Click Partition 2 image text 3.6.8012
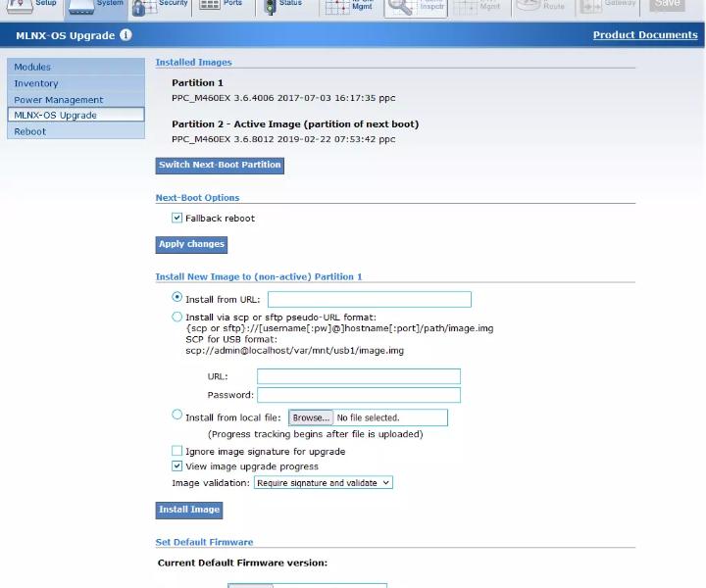The image size is (706, 588). [x=283, y=139]
